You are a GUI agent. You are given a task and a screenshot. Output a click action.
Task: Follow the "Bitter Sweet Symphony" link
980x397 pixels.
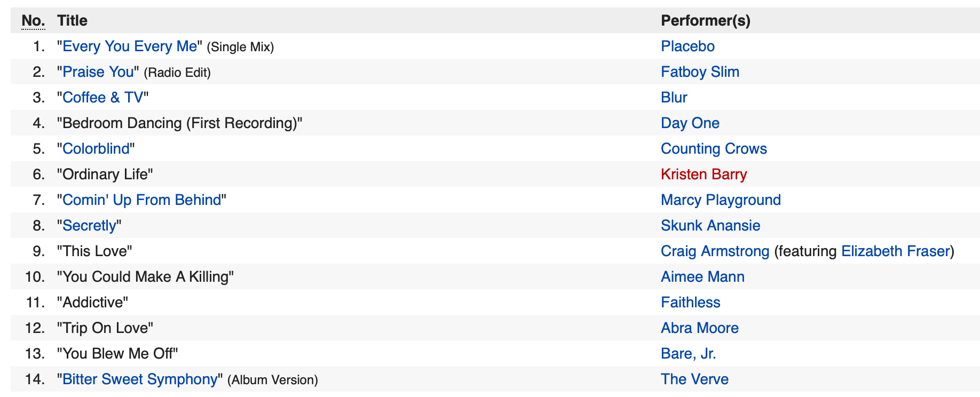coord(140,379)
